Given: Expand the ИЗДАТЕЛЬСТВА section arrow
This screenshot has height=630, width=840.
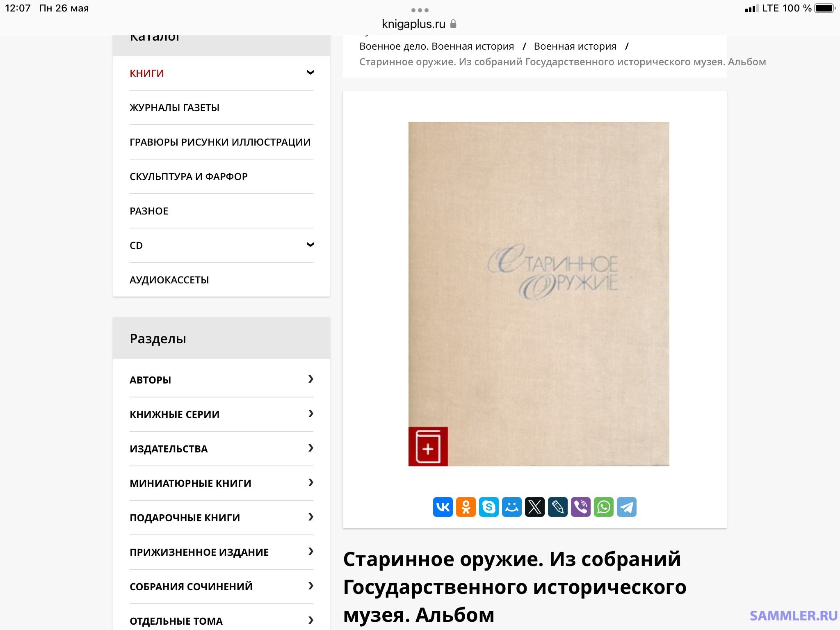Looking at the screenshot, I should point(311,448).
